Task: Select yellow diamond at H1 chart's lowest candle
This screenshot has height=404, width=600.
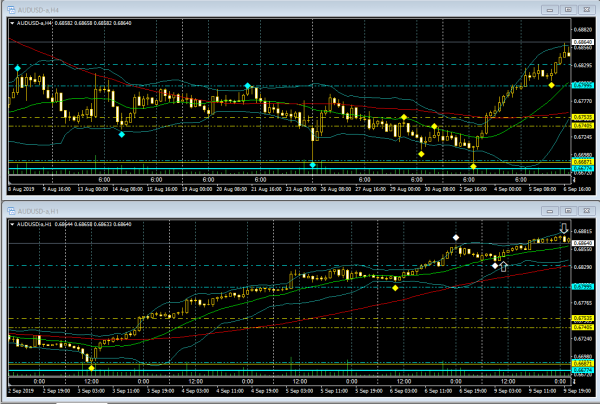Action: tap(91, 368)
